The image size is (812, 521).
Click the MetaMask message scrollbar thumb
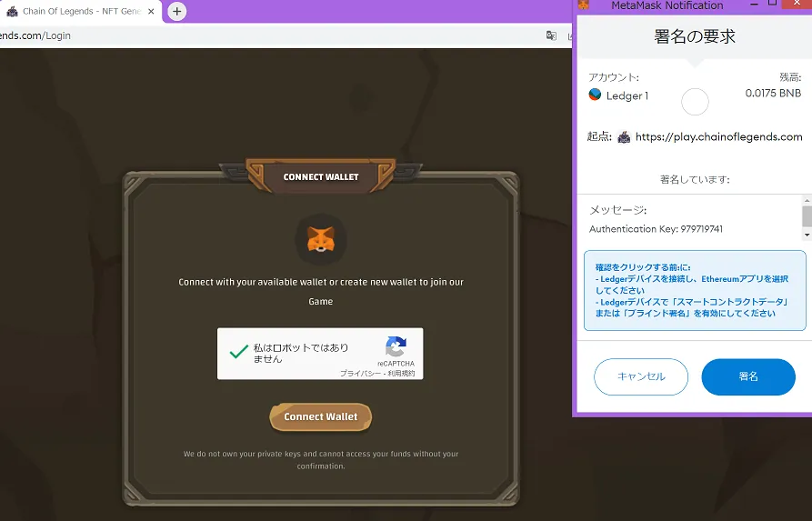[x=807, y=216]
